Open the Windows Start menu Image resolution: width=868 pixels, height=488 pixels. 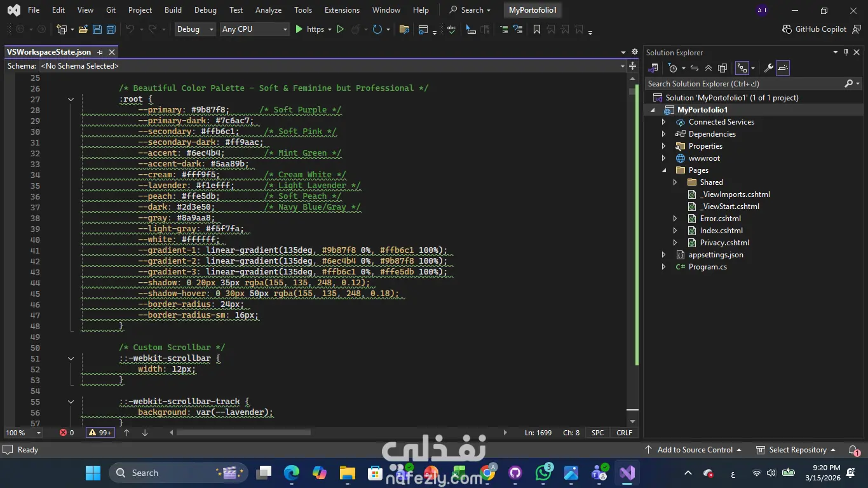point(93,473)
